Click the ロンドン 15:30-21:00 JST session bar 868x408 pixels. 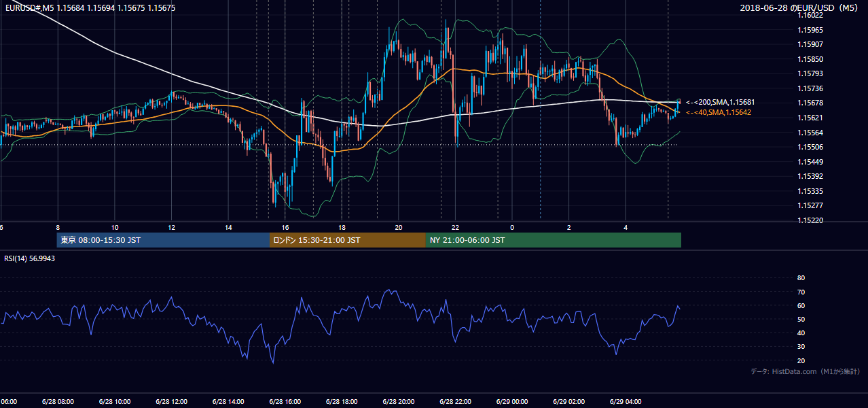(x=348, y=240)
